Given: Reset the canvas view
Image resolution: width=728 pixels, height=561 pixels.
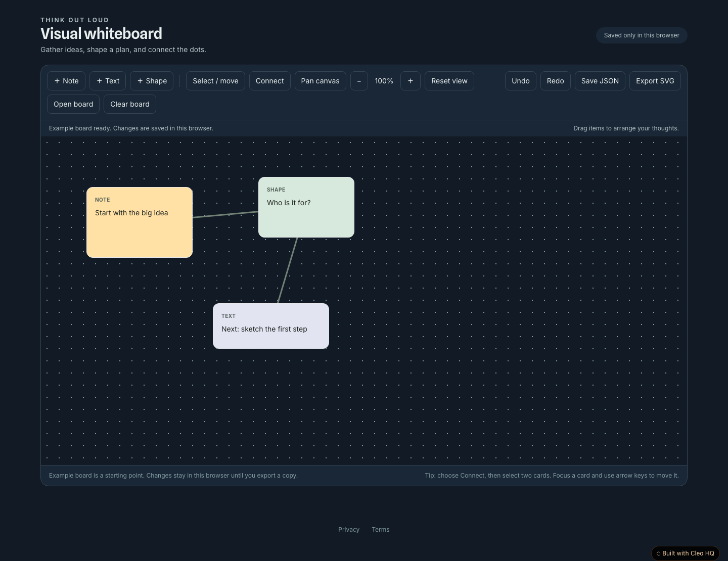Looking at the screenshot, I should (x=449, y=81).
